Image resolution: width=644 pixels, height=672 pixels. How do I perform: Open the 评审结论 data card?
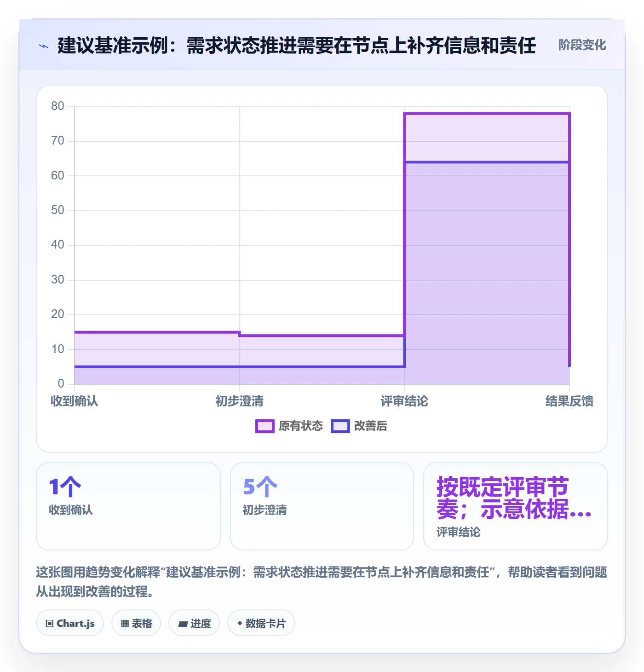tap(516, 506)
